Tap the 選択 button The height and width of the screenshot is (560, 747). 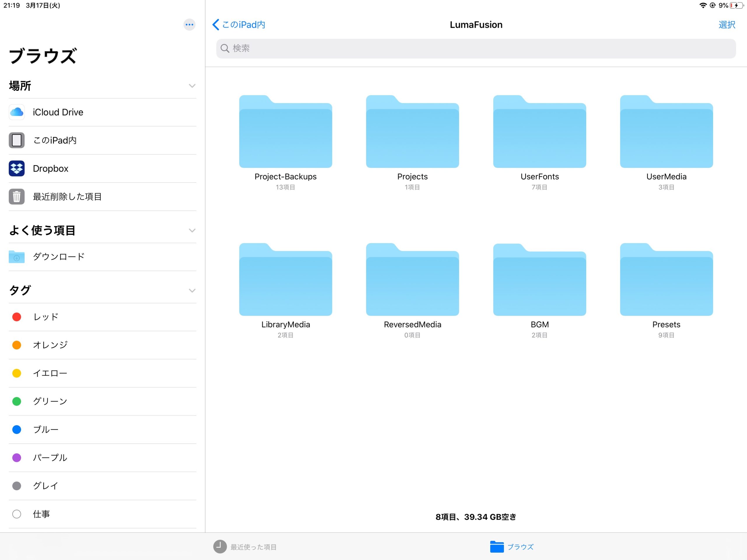click(x=727, y=25)
